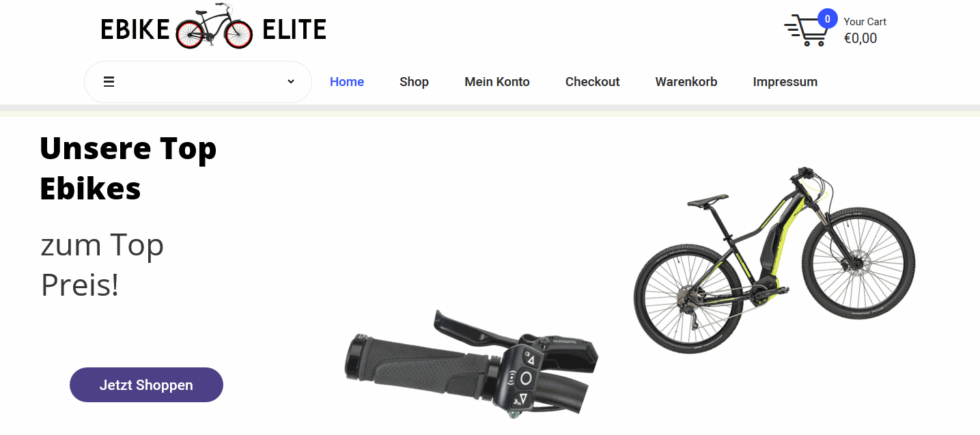This screenshot has height=435, width=980.
Task: Open the Home menu item
Action: 347,82
